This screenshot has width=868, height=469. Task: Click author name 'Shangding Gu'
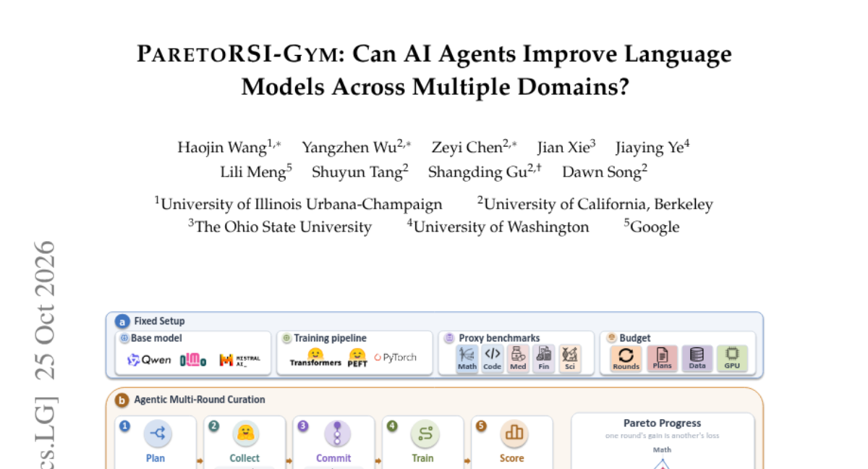point(477,172)
